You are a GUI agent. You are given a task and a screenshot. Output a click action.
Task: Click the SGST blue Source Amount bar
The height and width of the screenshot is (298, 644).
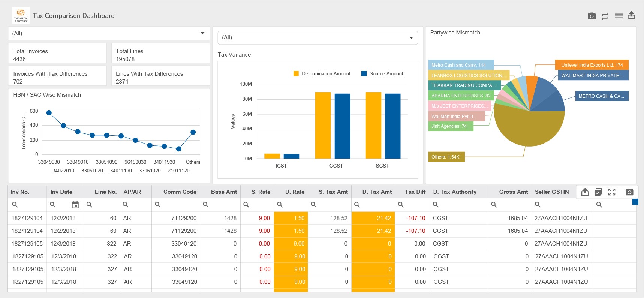pos(392,126)
